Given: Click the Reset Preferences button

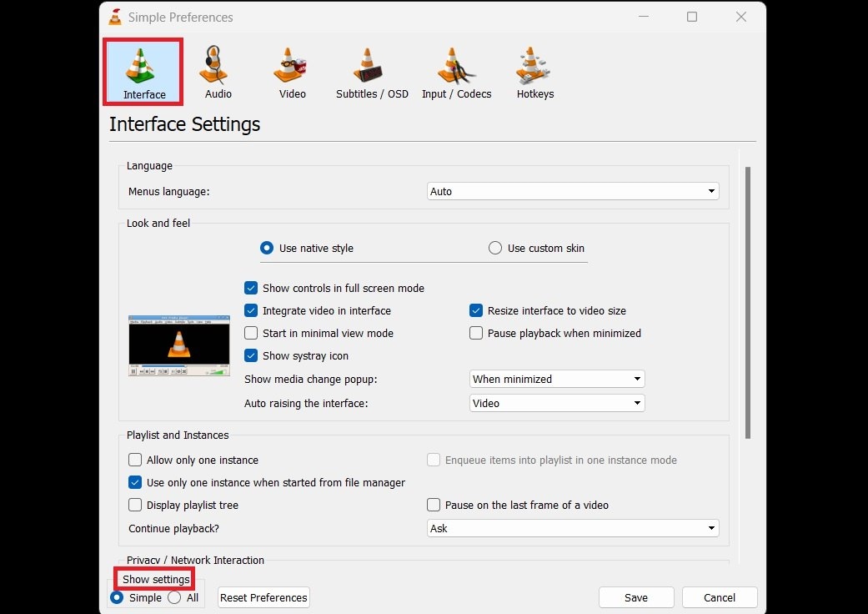Looking at the screenshot, I should pos(263,598).
